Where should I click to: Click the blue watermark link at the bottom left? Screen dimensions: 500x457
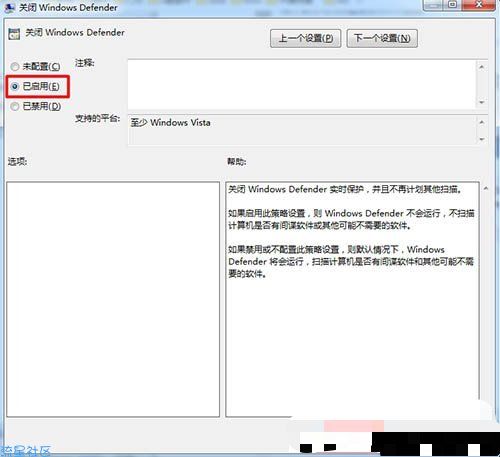[x=25, y=451]
